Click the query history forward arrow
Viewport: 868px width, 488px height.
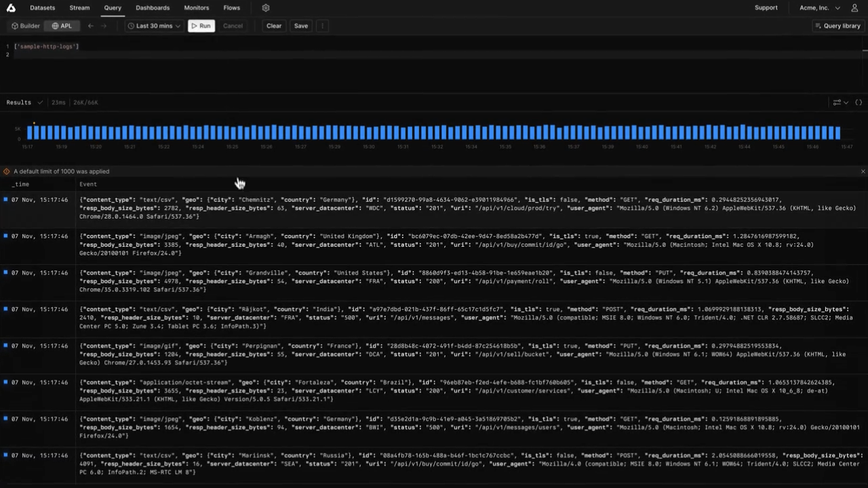pyautogui.click(x=103, y=26)
